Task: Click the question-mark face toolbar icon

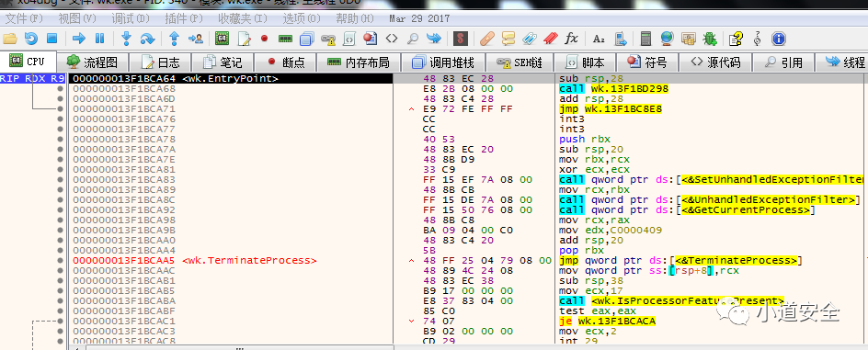Action: (758, 39)
